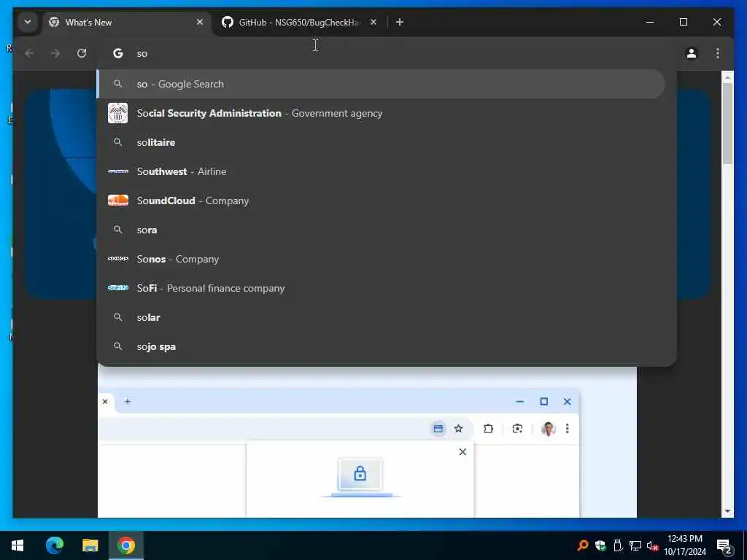Click the magnifier icon beside solar
This screenshot has height=560, width=747.
(117, 316)
